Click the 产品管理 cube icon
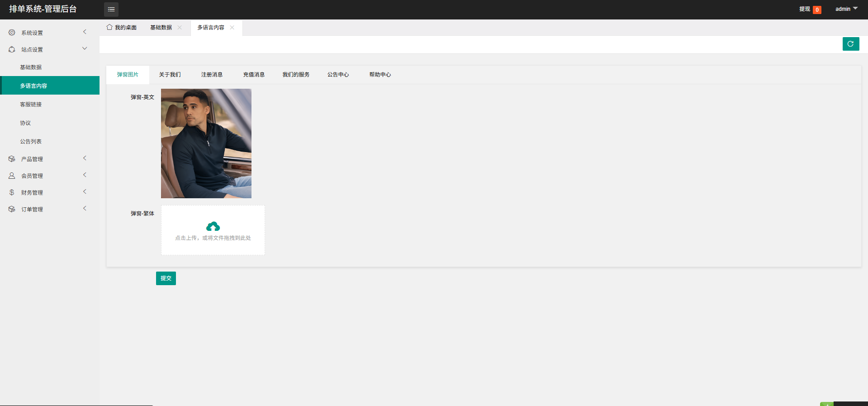 [12, 159]
